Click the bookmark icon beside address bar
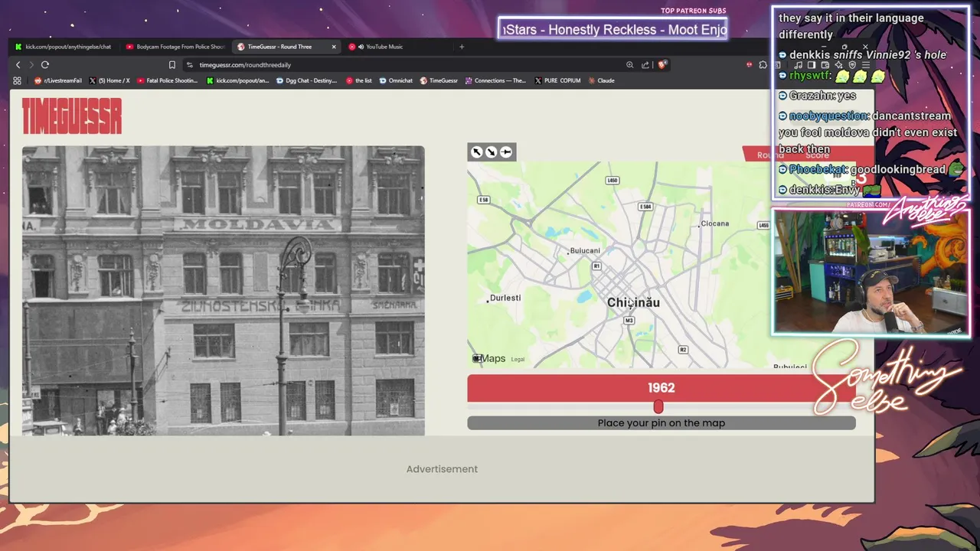 point(172,65)
